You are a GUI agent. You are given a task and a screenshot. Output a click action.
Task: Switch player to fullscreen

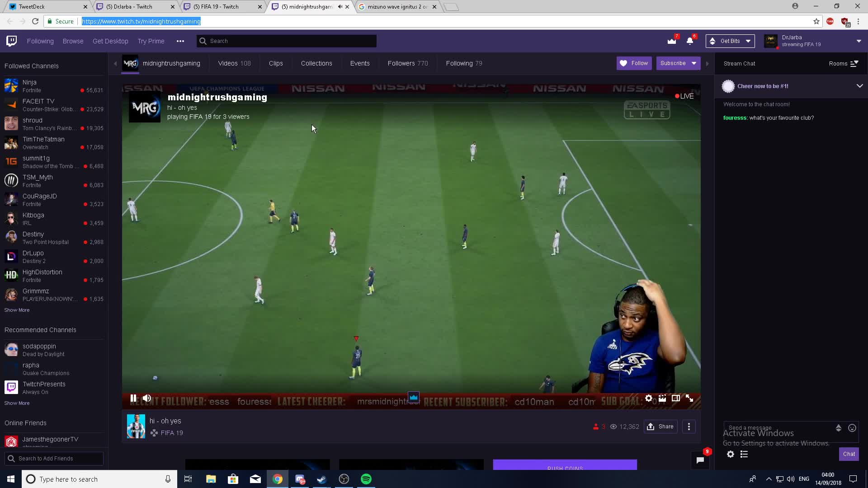pyautogui.click(x=689, y=398)
